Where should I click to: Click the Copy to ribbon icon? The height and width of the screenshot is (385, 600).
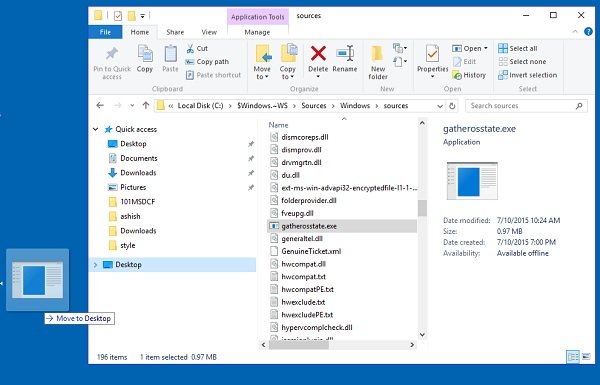pyautogui.click(x=288, y=54)
